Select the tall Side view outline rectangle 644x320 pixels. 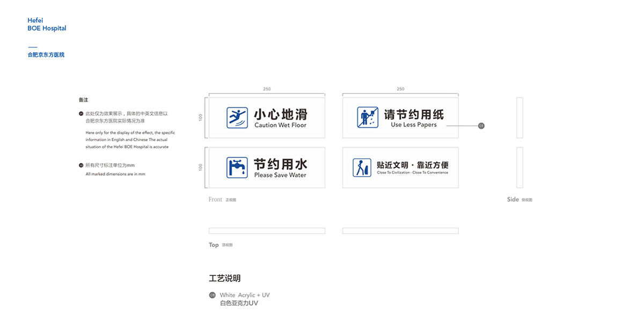[519, 117]
